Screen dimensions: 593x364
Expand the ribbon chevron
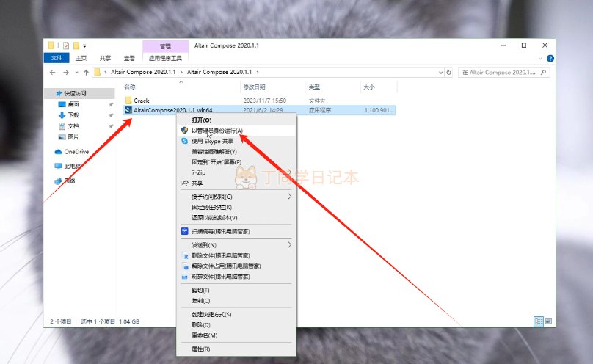click(x=540, y=58)
